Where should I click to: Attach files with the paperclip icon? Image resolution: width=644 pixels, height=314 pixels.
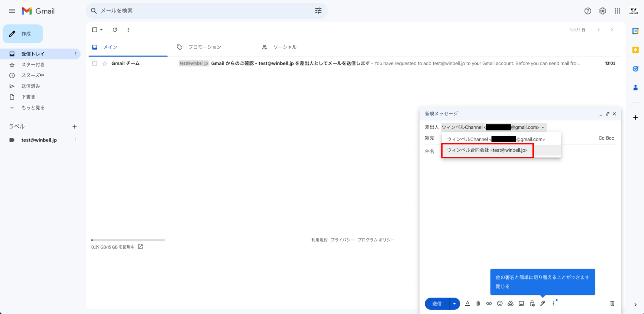[x=478, y=303]
